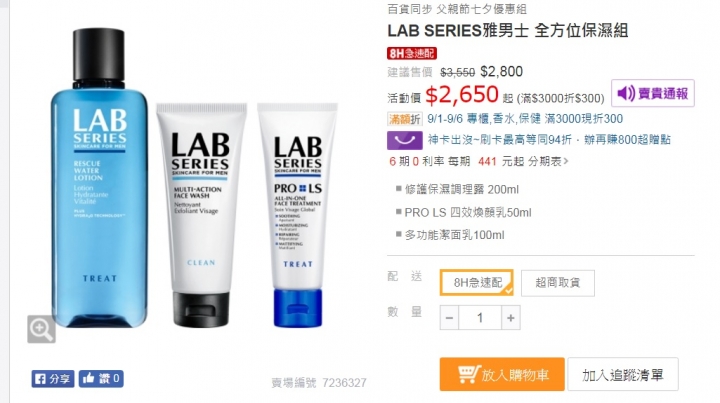Increase quantity with plus button
The image size is (720, 403).
510,318
